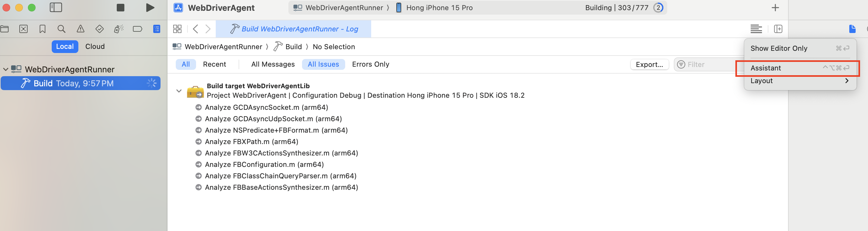The height and width of the screenshot is (231, 868).
Task: Select the Build WebDriverAgentRunner - Log tab
Action: 293,29
